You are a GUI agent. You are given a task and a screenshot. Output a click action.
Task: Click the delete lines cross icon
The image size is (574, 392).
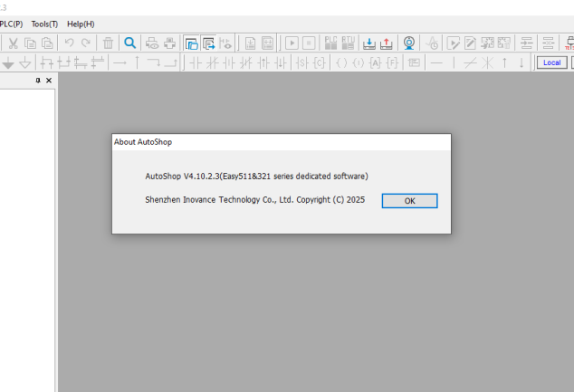[488, 63]
